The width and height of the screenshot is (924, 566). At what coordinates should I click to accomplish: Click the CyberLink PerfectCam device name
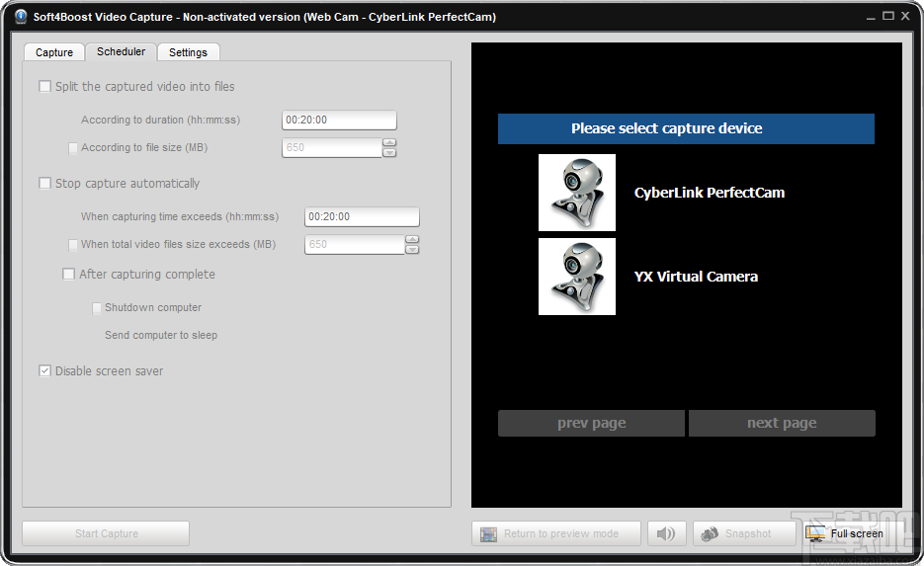pyautogui.click(x=710, y=193)
